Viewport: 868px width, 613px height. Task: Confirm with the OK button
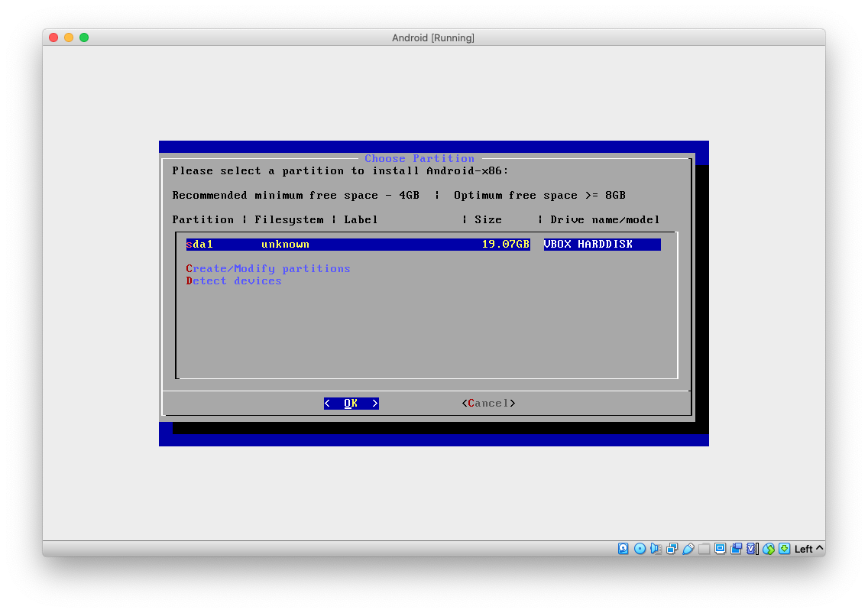pos(351,403)
